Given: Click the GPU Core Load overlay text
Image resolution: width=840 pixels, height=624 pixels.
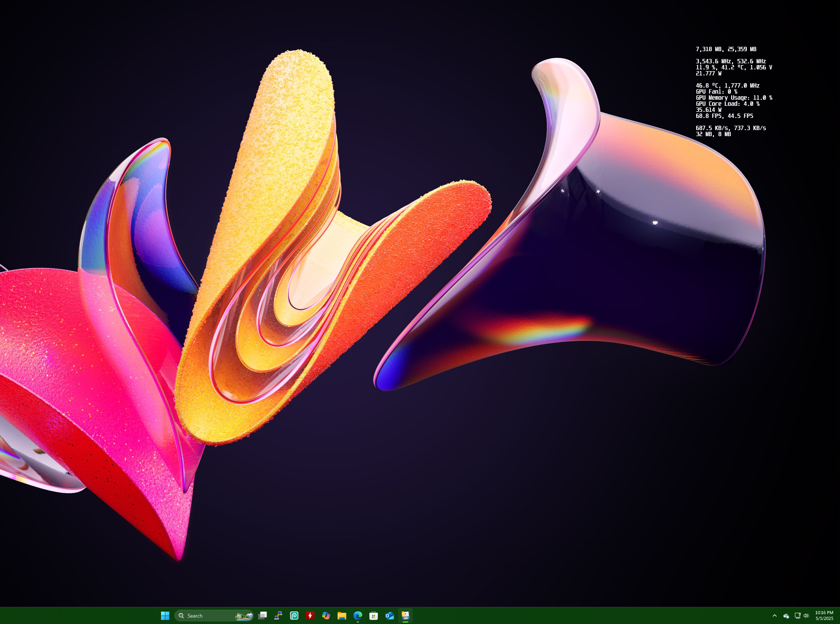Looking at the screenshot, I should click(x=728, y=104).
